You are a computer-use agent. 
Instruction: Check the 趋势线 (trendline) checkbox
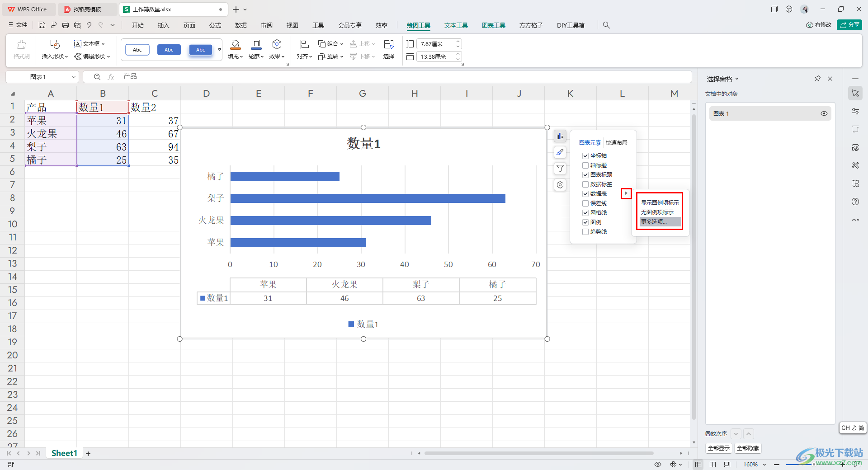[x=585, y=232]
